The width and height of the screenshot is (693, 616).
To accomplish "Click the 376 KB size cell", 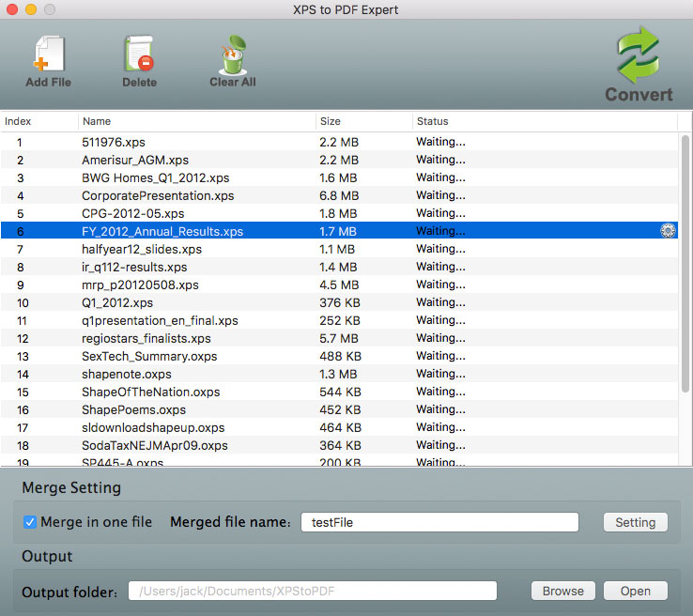I will [x=340, y=302].
